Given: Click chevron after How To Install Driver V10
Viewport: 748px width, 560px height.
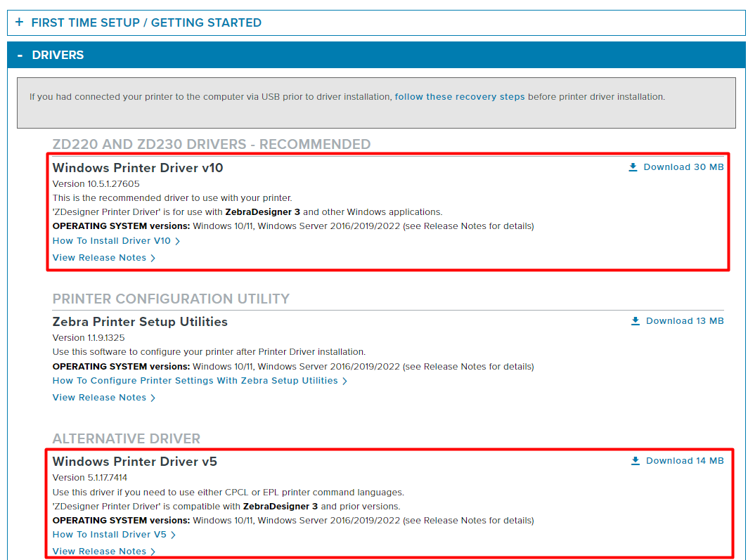Looking at the screenshot, I should click(x=178, y=241).
